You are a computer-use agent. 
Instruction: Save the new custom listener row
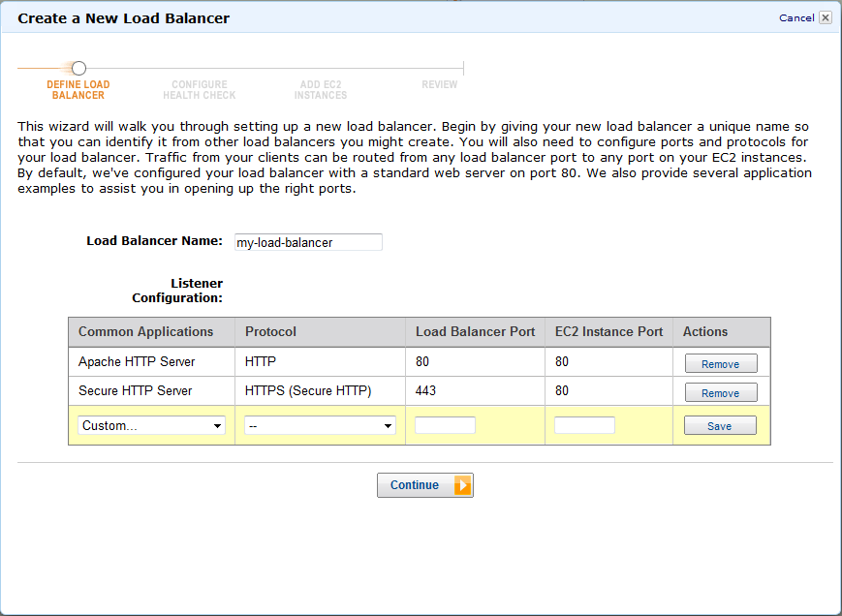point(720,425)
